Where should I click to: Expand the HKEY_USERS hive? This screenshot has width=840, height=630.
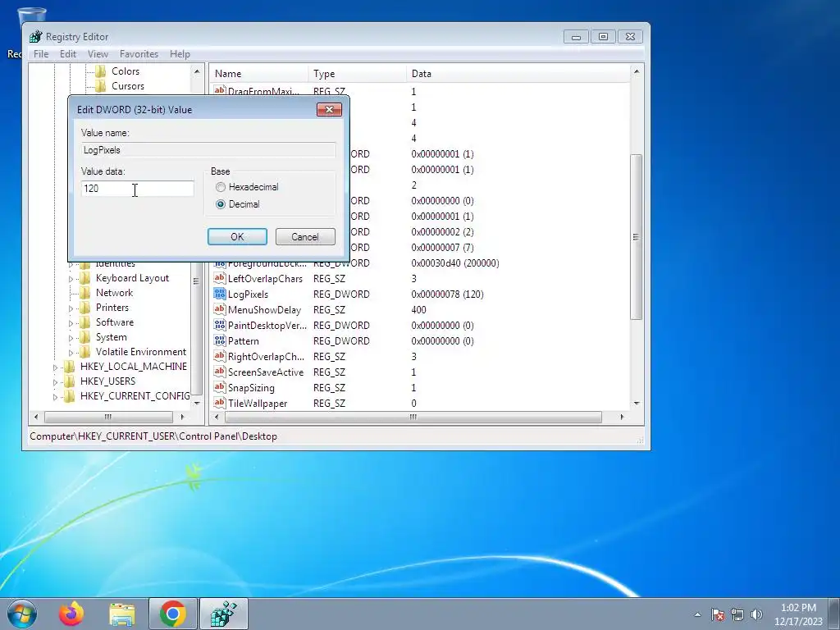click(x=55, y=382)
